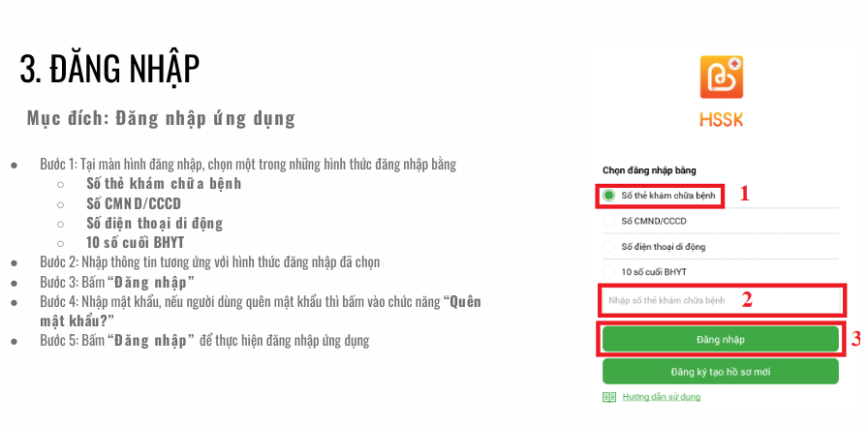The width and height of the screenshot is (868, 428).
Task: Click the red annotation number 3
Action: pos(855,339)
